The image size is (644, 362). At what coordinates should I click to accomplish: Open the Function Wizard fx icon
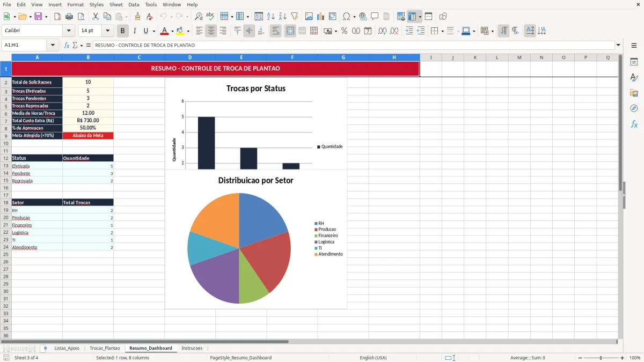[x=67, y=45]
